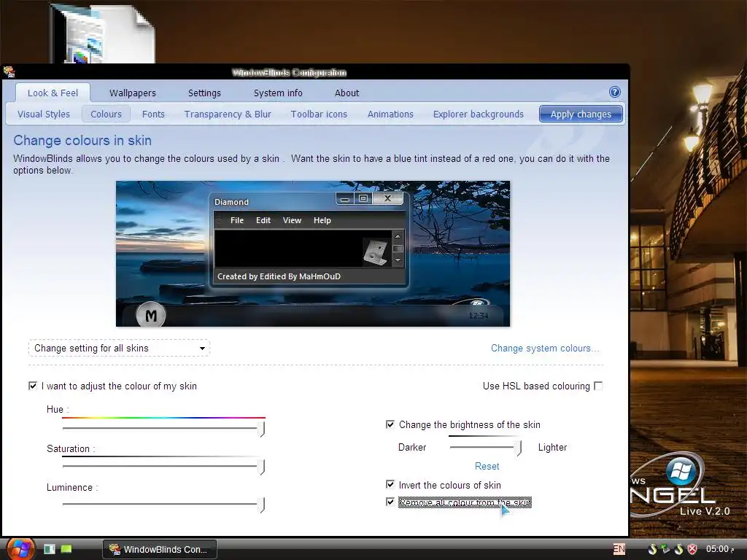Click the preview window scrollbar down arrow
The image size is (747, 560).
pyautogui.click(x=398, y=260)
